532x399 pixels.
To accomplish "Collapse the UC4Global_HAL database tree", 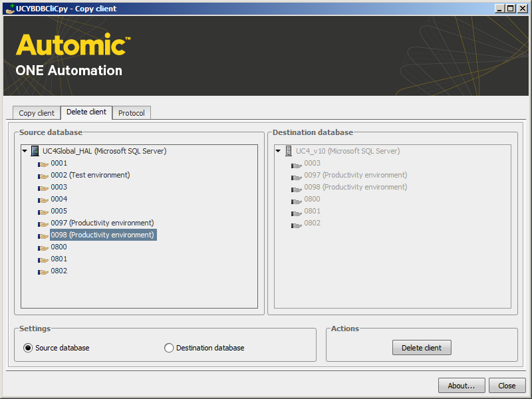I will tap(25, 151).
